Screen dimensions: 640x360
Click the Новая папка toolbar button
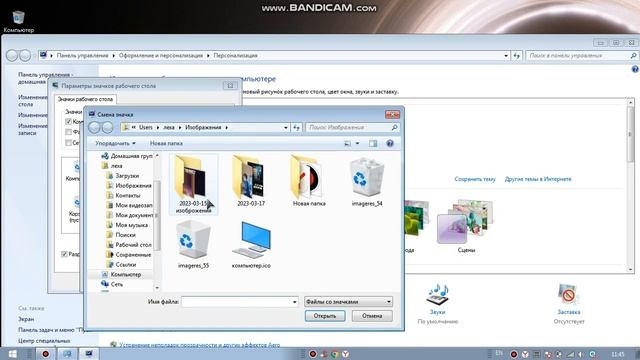click(x=166, y=143)
